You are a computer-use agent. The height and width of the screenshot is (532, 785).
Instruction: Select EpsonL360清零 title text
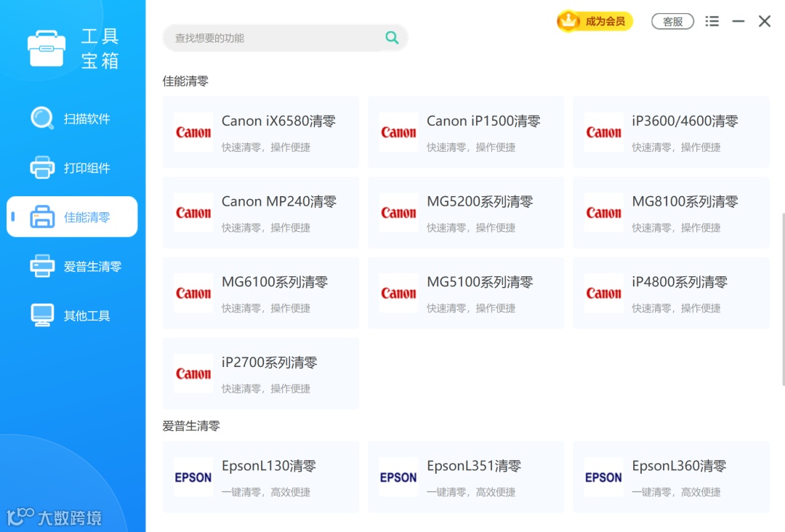(x=680, y=467)
